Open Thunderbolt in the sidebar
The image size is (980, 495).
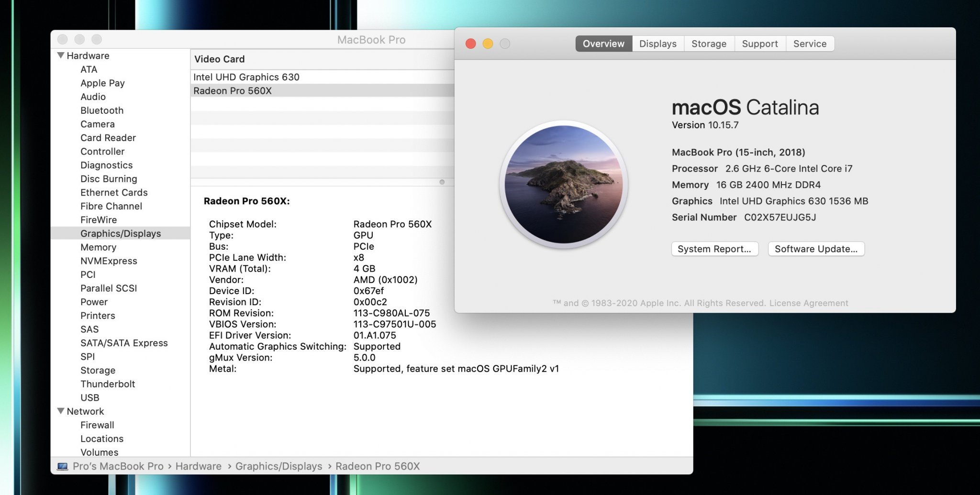click(108, 384)
